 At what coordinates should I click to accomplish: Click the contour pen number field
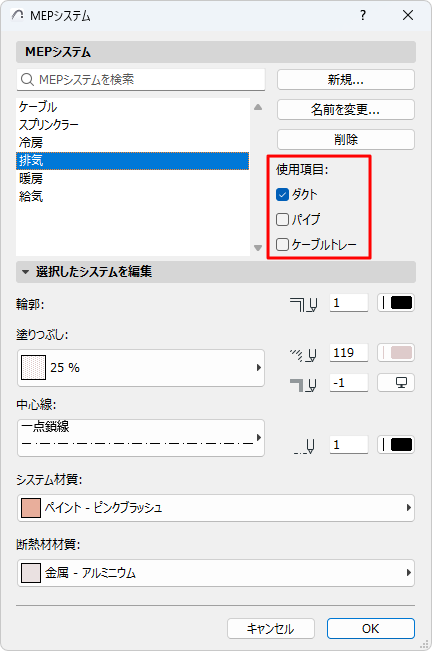coord(349,303)
